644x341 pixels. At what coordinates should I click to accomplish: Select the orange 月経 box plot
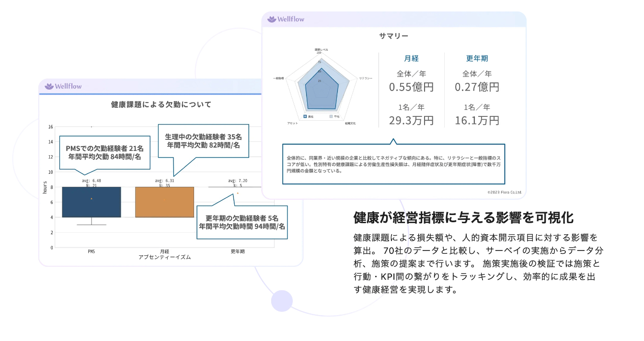click(164, 202)
